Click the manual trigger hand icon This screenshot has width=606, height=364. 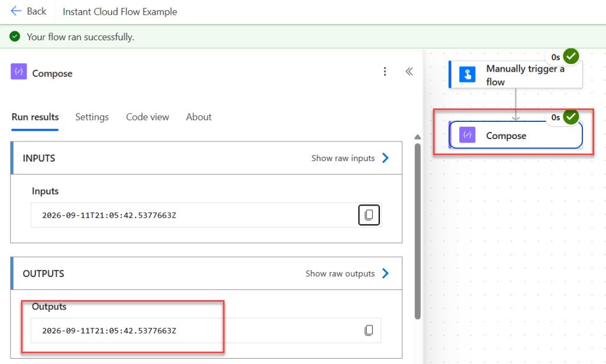click(x=468, y=74)
